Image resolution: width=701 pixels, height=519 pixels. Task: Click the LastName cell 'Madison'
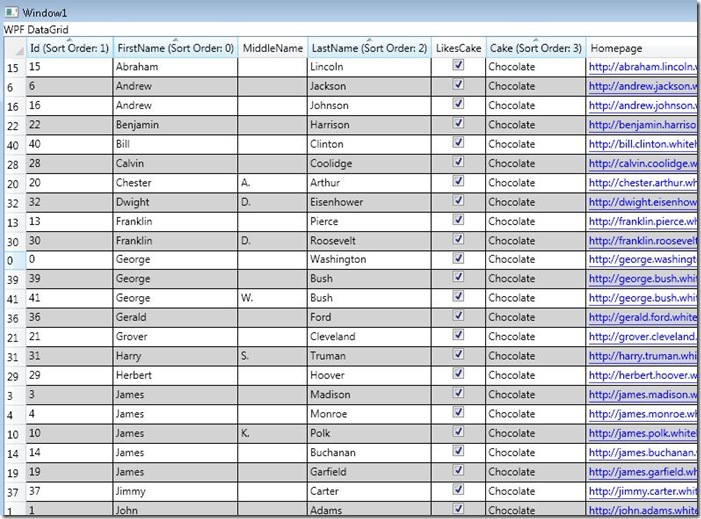coord(369,395)
